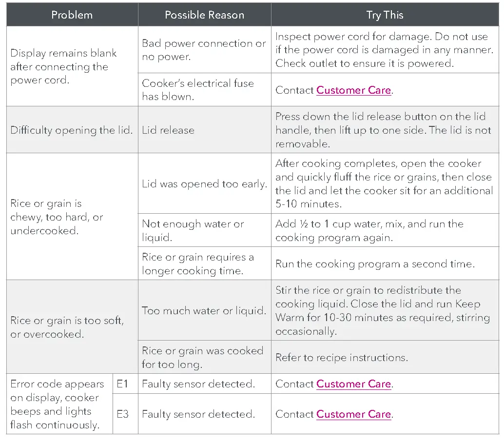Select "Too much water or liquid" cell

tap(204, 310)
